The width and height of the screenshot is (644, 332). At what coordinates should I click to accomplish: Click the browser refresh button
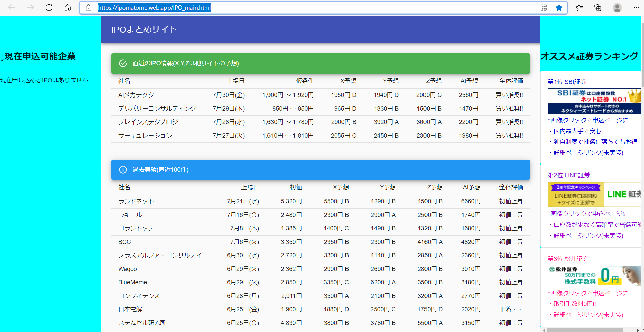49,7
